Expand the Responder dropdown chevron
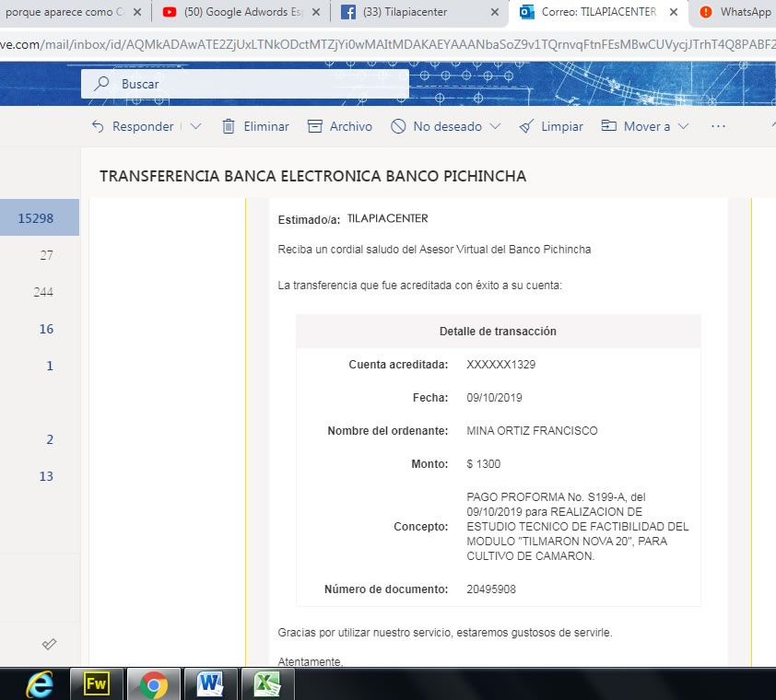Image resolution: width=776 pixels, height=700 pixels. (x=195, y=126)
